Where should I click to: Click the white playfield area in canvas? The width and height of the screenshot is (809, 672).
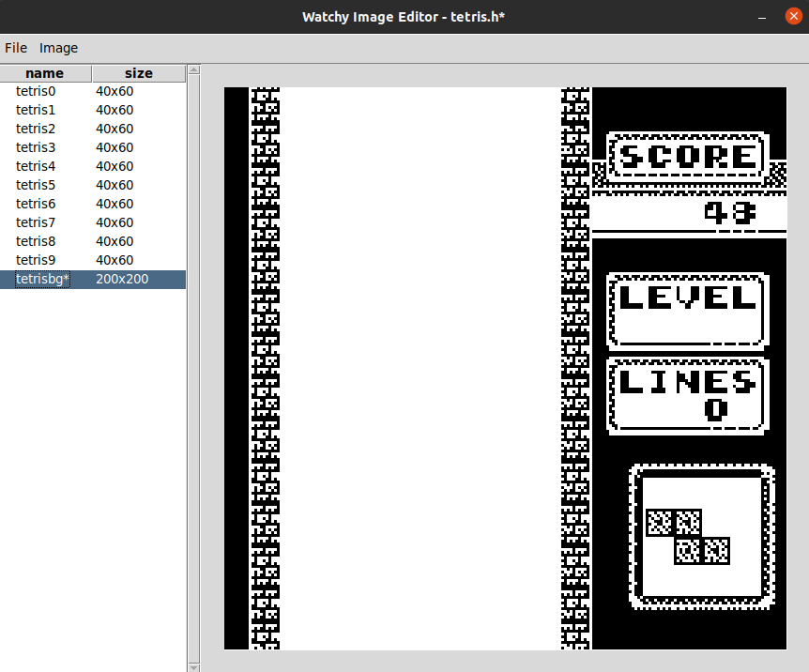tap(420, 368)
